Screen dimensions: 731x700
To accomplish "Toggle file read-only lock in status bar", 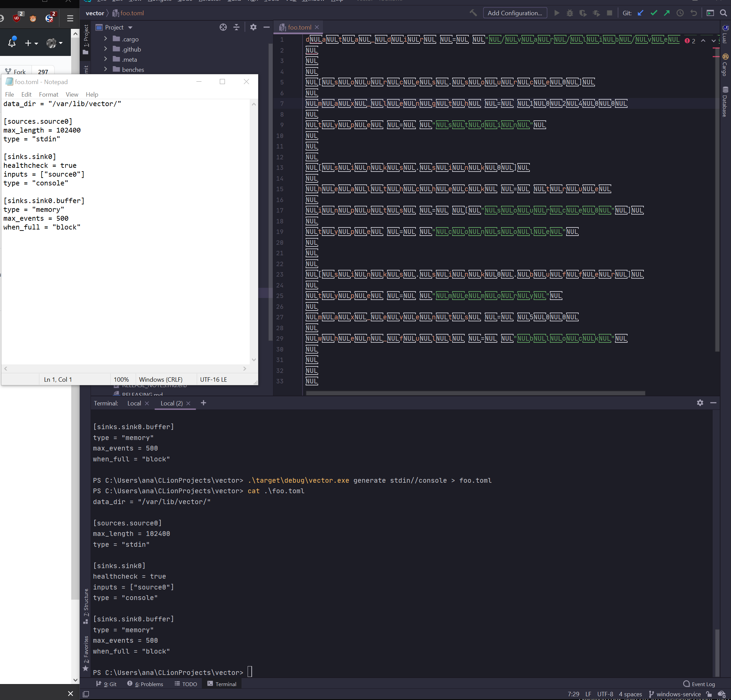I will pyautogui.click(x=709, y=694).
